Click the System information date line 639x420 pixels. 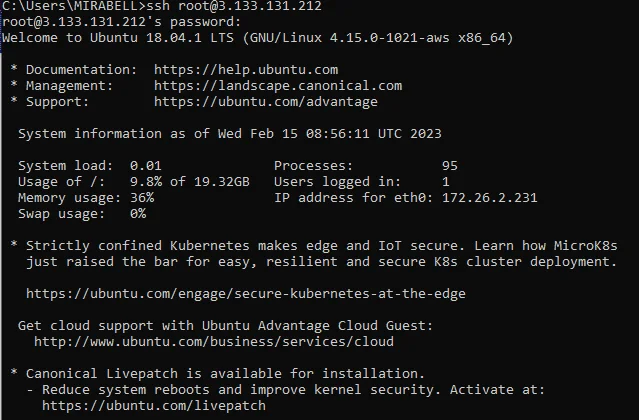tap(230, 134)
